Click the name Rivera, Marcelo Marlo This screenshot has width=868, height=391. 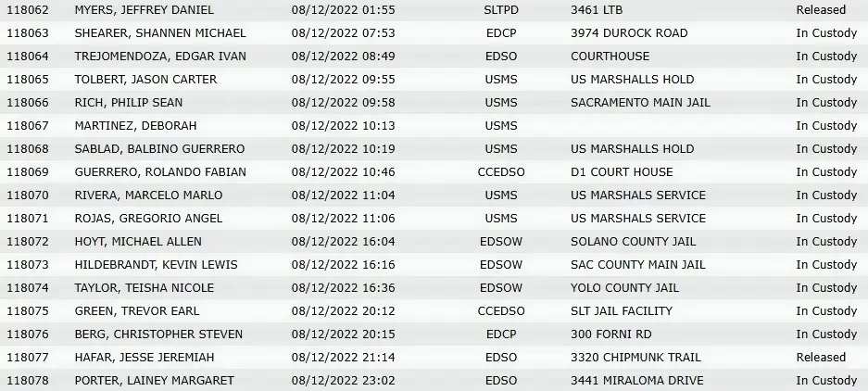point(148,195)
